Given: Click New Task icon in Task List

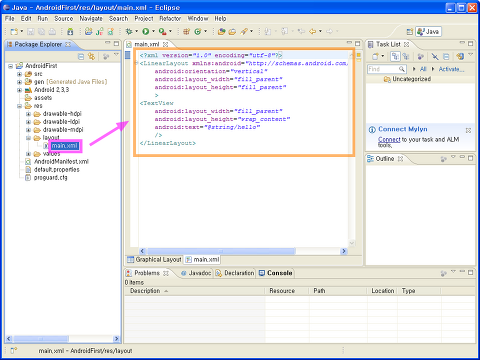Looking at the screenshot, I should click(x=375, y=56).
